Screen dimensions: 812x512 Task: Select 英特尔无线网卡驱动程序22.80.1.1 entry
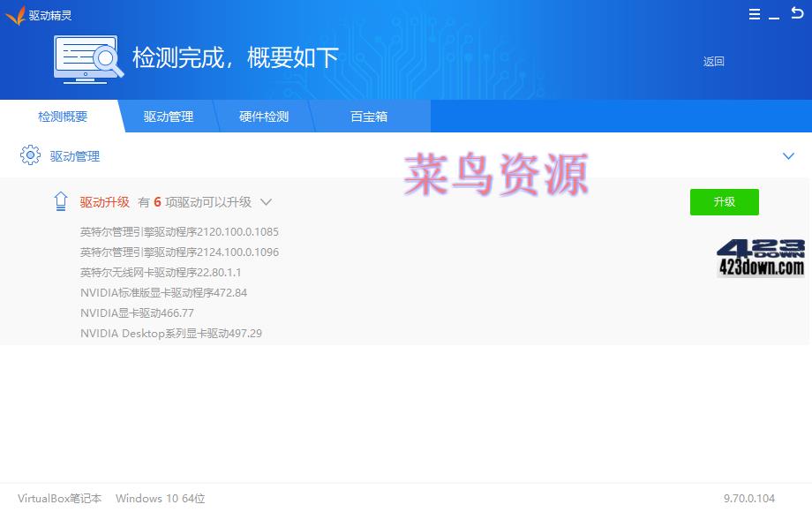[160, 273]
